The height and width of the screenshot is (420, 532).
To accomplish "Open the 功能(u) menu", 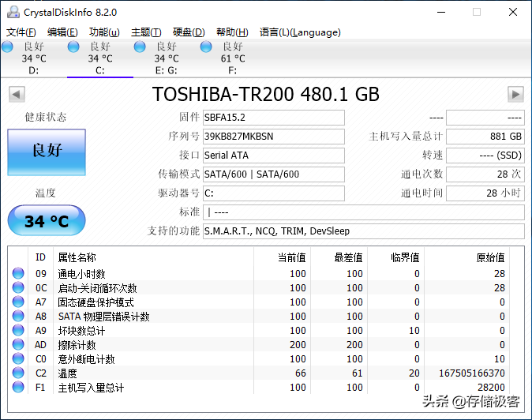I will click(x=104, y=32).
